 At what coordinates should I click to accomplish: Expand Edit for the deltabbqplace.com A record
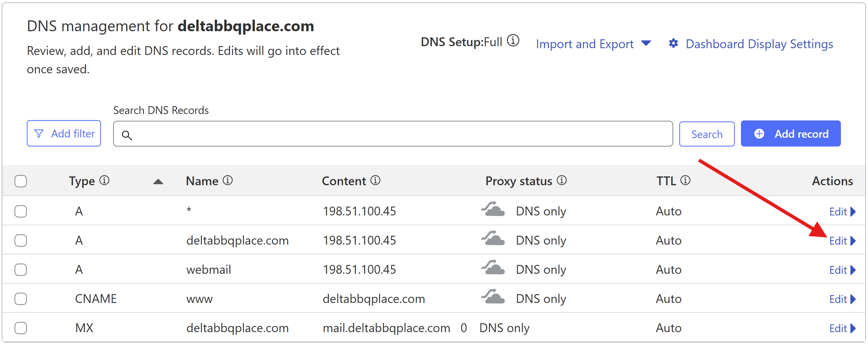(842, 241)
